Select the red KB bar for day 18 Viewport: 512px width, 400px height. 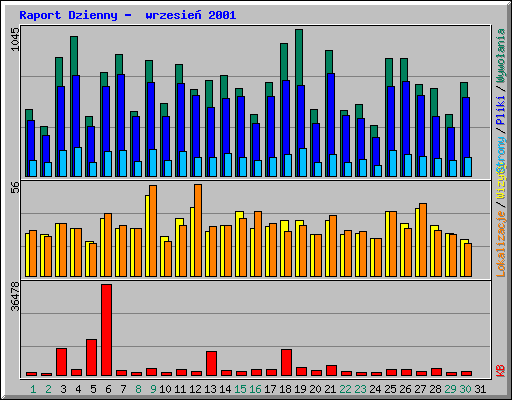(286, 363)
